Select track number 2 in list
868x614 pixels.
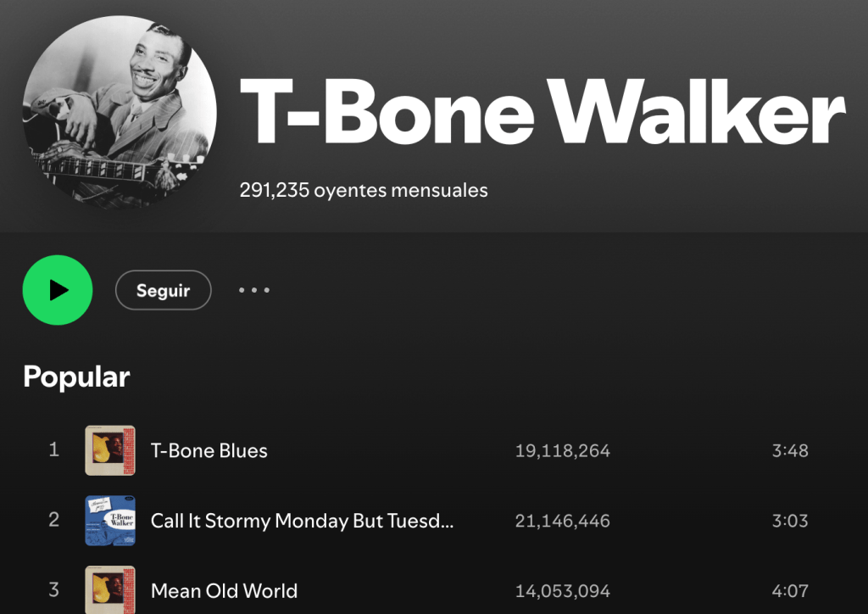(x=53, y=519)
